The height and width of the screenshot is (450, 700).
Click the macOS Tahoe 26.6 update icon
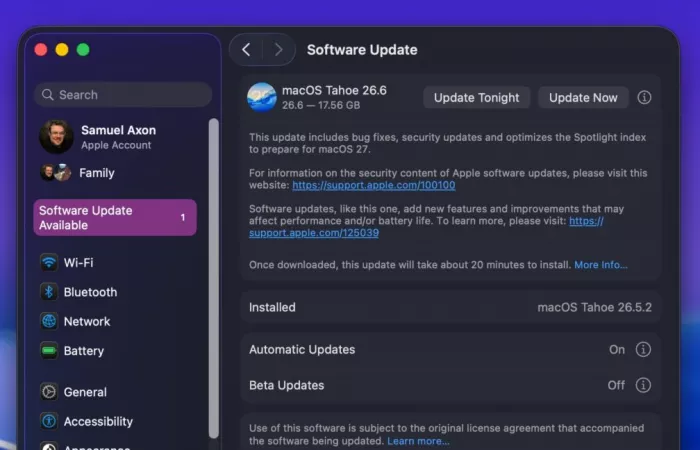tap(262, 97)
